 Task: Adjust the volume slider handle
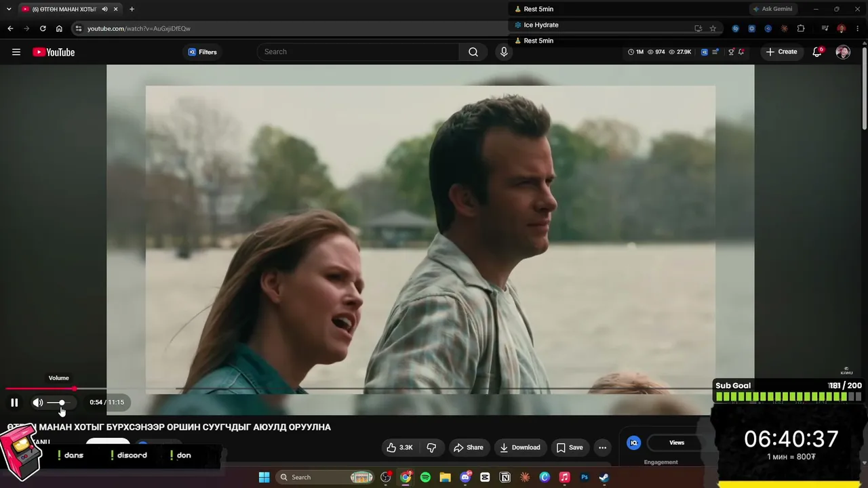[62, 403]
